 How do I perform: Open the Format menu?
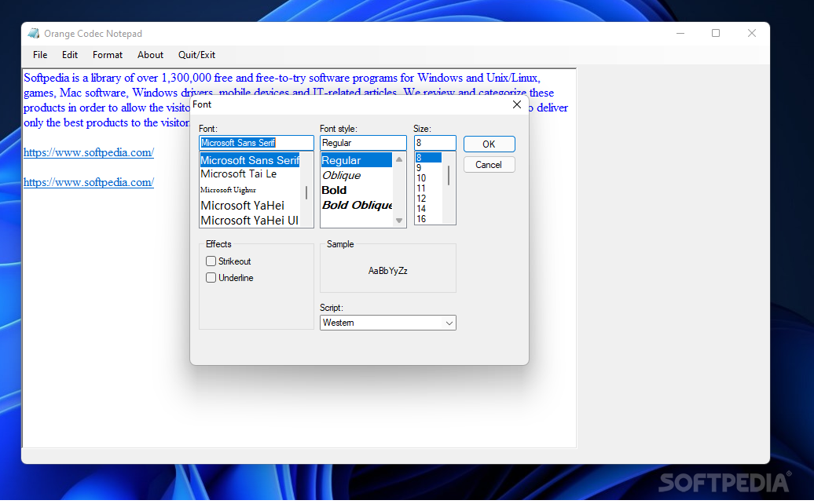[108, 55]
